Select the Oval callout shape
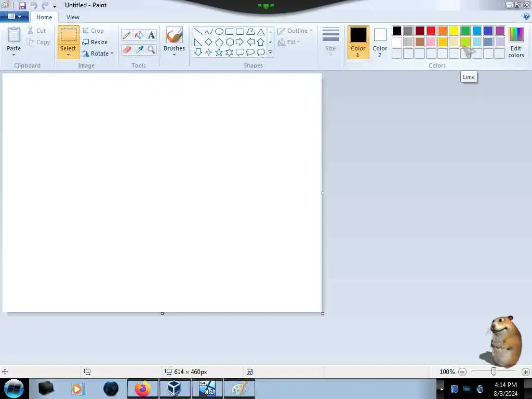532x399 pixels. click(250, 52)
